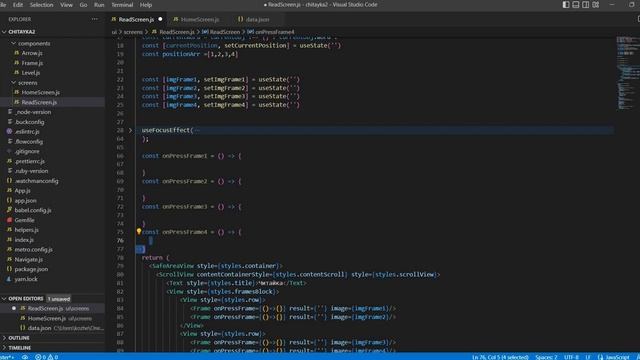
Task: Open .eslintrc.js file
Action: point(27,131)
